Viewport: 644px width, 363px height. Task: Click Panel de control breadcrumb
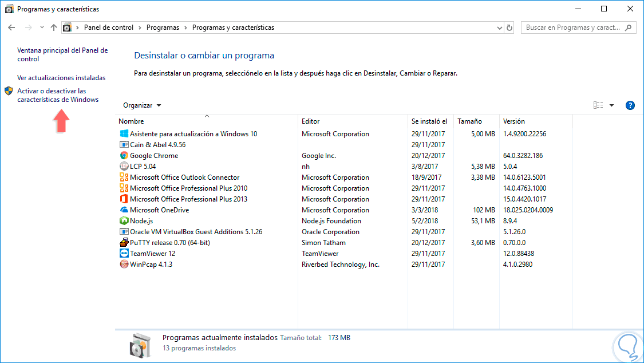click(108, 27)
